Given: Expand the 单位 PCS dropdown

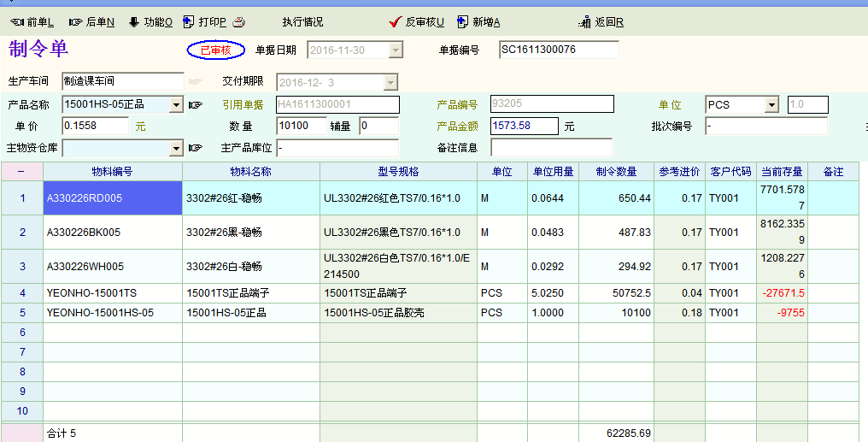Looking at the screenshot, I should pos(771,105).
